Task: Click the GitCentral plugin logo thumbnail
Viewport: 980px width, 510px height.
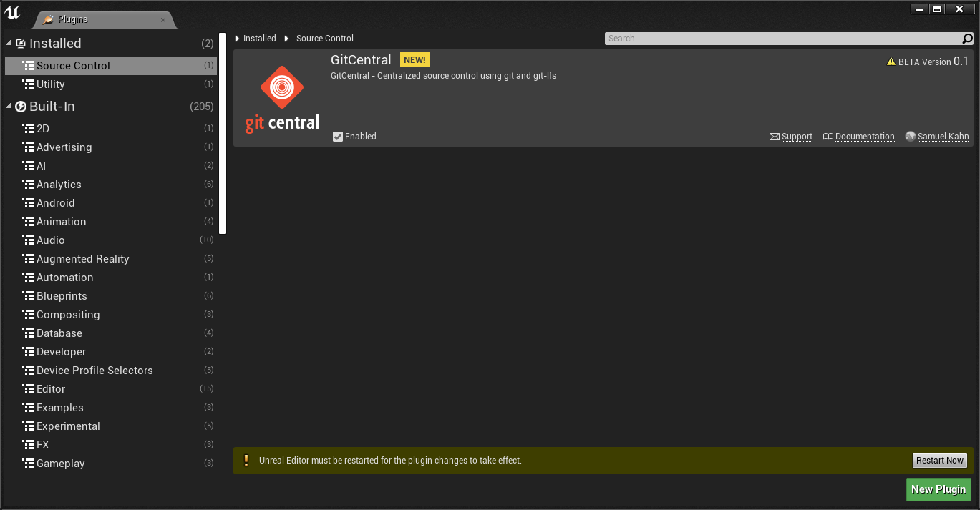Action: (x=282, y=99)
